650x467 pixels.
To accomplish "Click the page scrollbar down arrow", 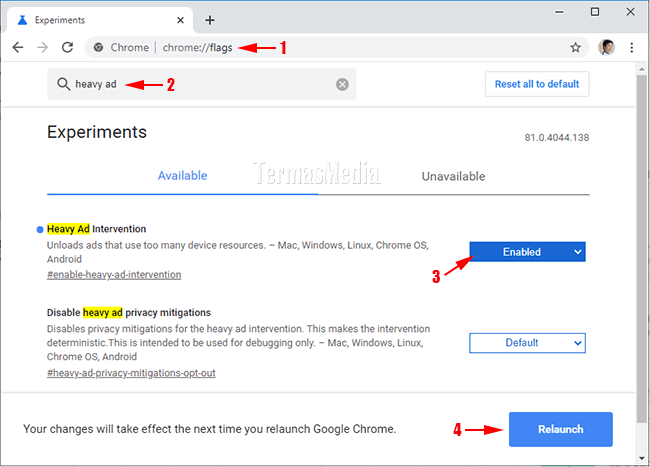I will click(642, 458).
